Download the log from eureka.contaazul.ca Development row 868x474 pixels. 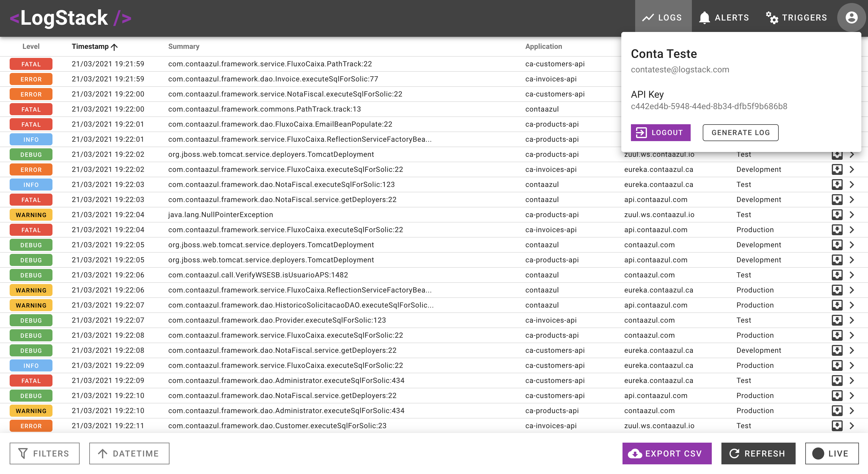837,169
